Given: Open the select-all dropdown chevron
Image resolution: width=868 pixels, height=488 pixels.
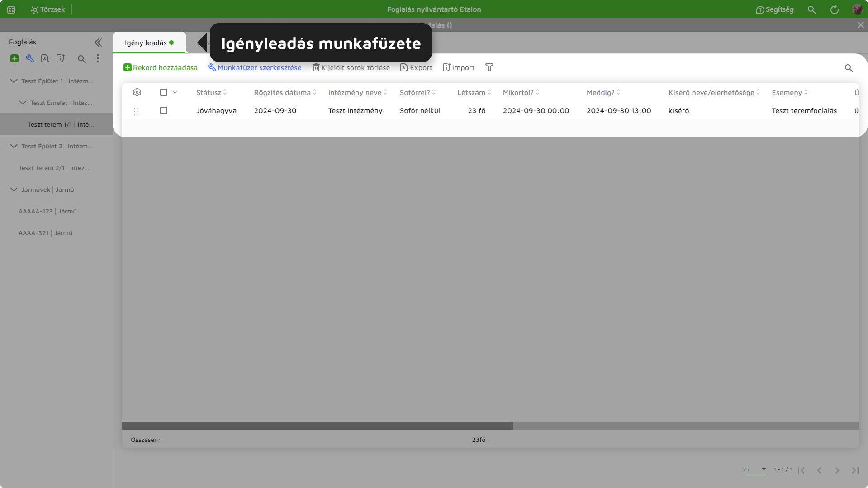Looking at the screenshot, I should [x=175, y=92].
